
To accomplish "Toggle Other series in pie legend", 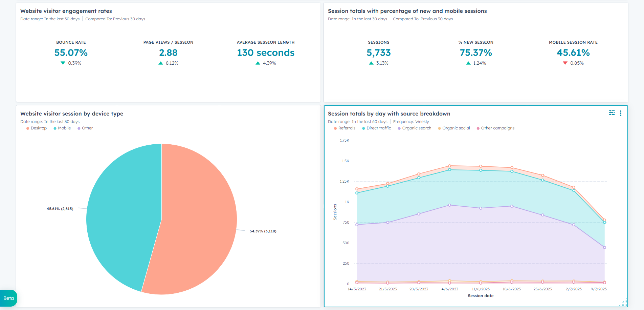I will [x=85, y=128].
